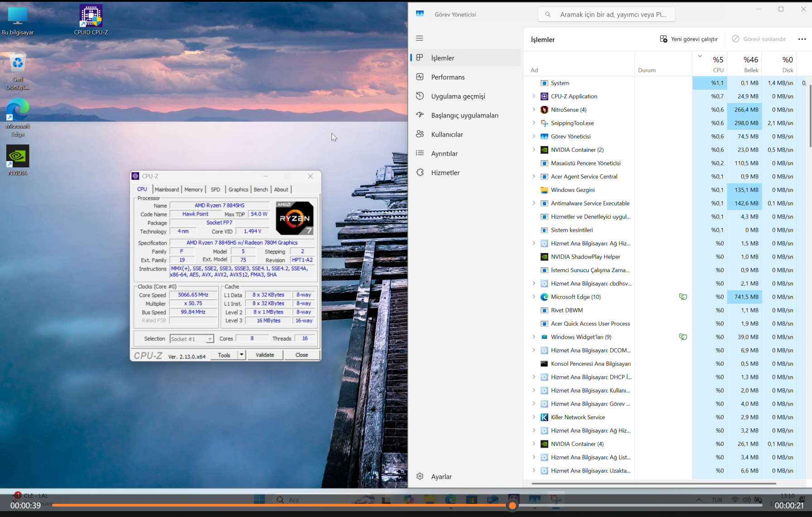Click the Validate button in CPU-Z
This screenshot has width=812, height=517.
(x=265, y=355)
